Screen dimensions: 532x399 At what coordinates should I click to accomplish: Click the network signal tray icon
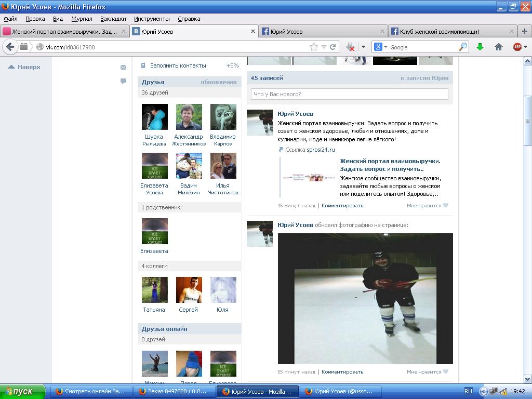[x=502, y=391]
